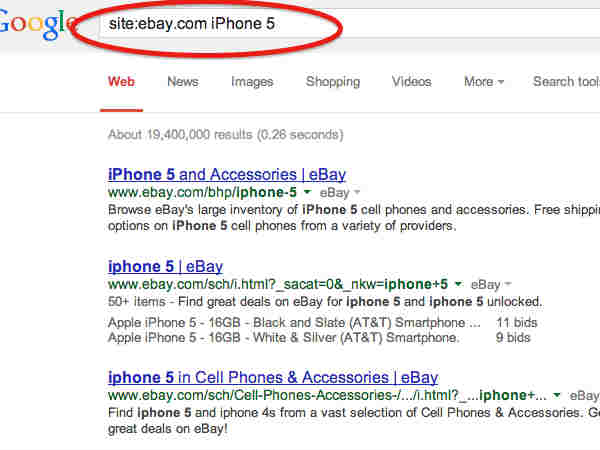Open the Videos tab
Image resolution: width=600 pixels, height=450 pixels.
pyautogui.click(x=411, y=82)
